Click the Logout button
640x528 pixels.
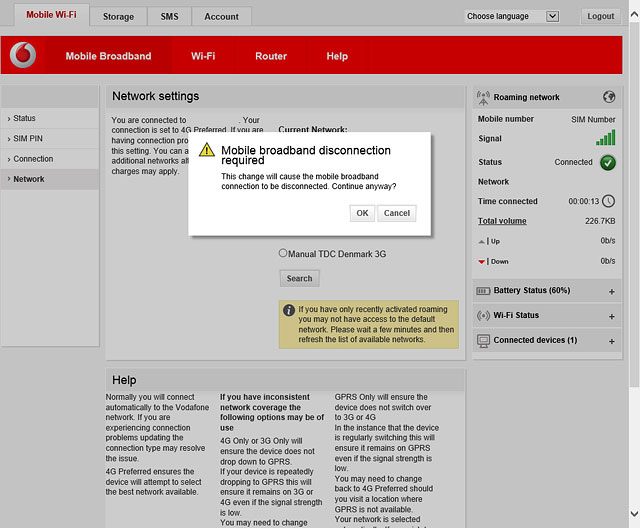click(x=600, y=16)
